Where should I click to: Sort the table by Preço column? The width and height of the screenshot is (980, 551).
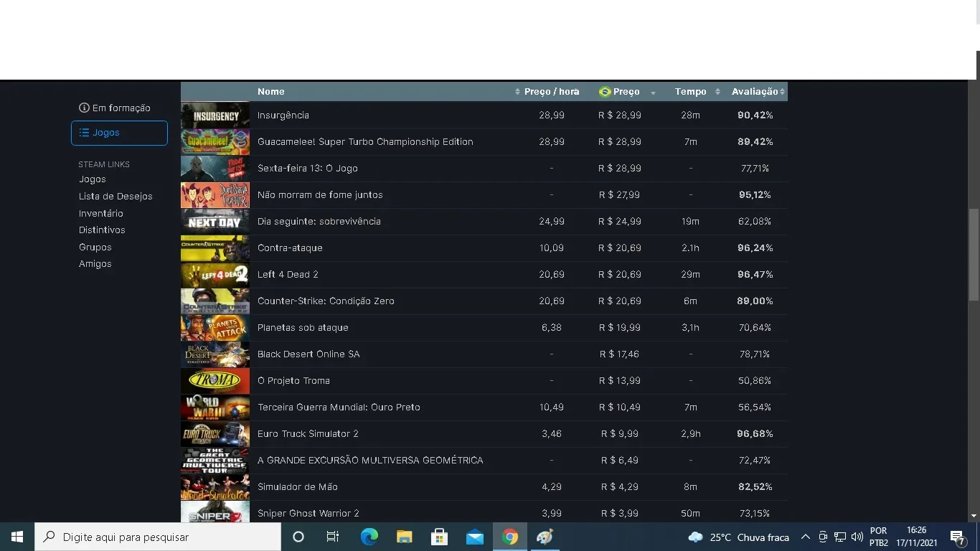[626, 92]
